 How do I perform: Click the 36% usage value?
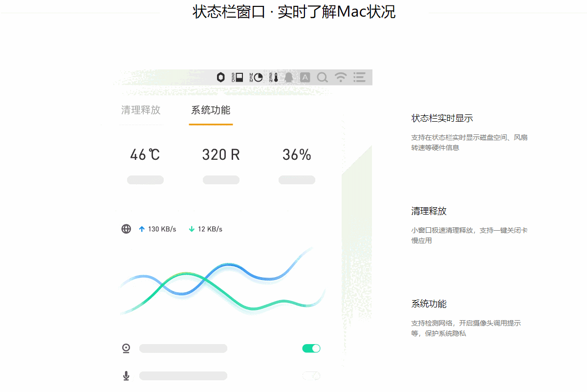coord(296,154)
